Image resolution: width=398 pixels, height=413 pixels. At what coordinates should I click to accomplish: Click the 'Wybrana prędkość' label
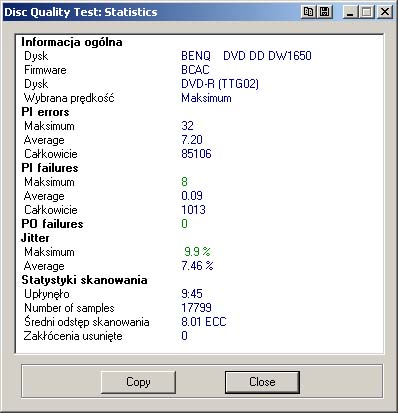(69, 98)
